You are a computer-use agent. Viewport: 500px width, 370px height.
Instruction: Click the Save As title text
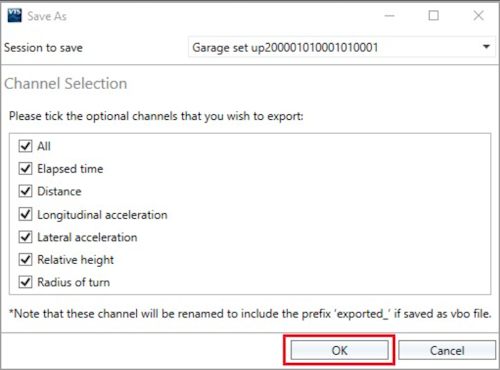(x=47, y=16)
